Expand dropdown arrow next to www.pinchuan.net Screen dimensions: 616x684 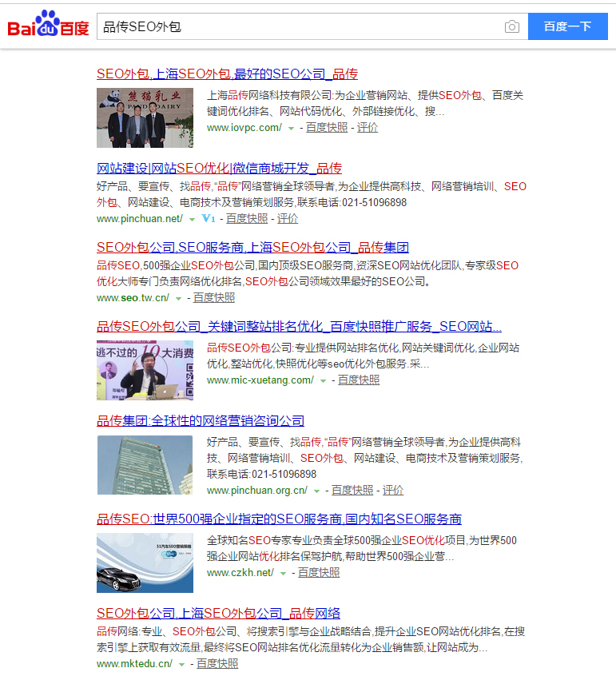pos(192,220)
